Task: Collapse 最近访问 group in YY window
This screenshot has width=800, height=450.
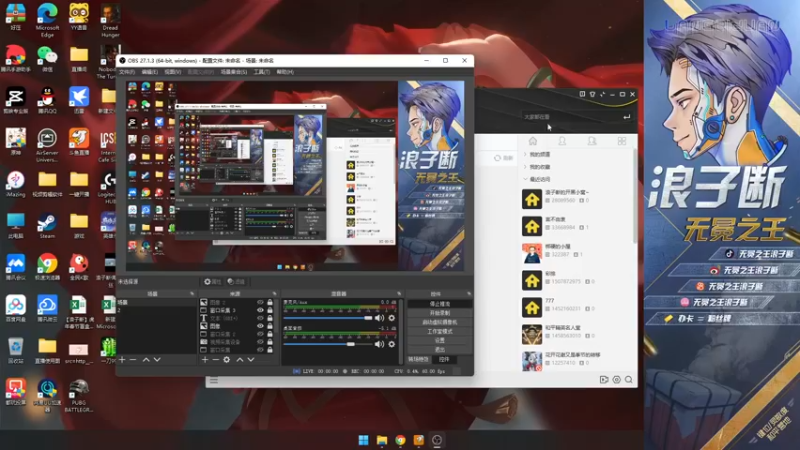Action: pos(526,179)
